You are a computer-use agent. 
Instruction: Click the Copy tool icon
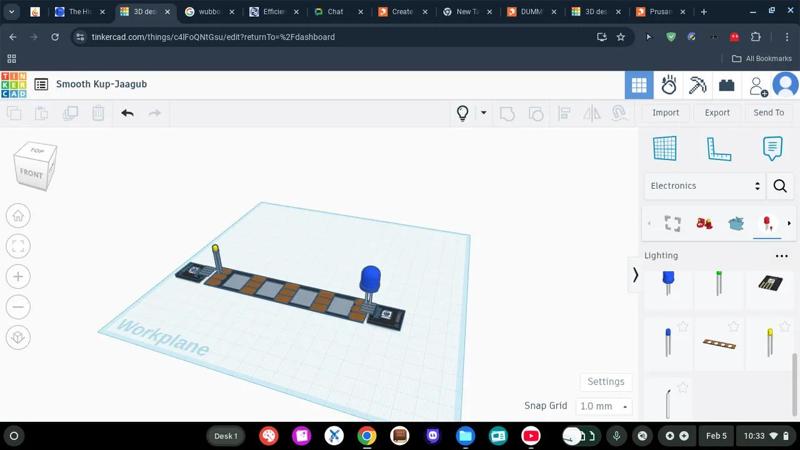pos(14,113)
